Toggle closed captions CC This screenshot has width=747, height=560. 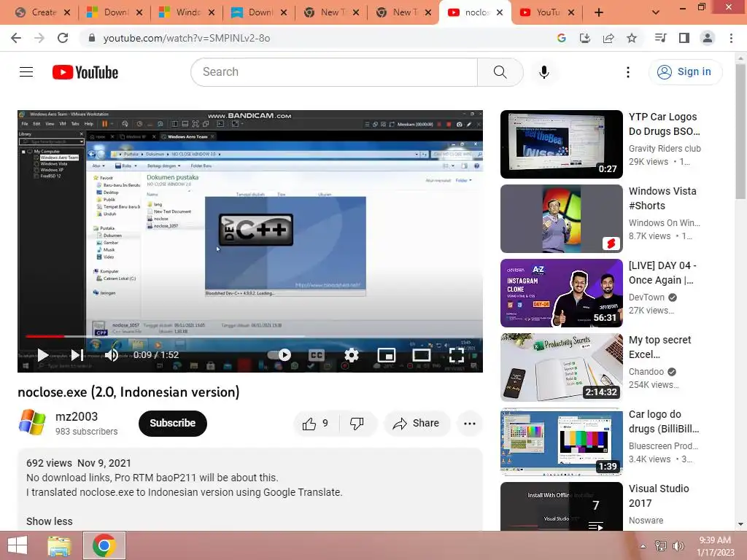click(317, 355)
